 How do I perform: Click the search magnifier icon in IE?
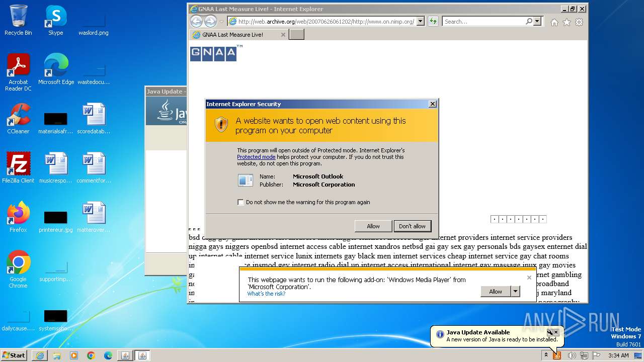click(529, 21)
